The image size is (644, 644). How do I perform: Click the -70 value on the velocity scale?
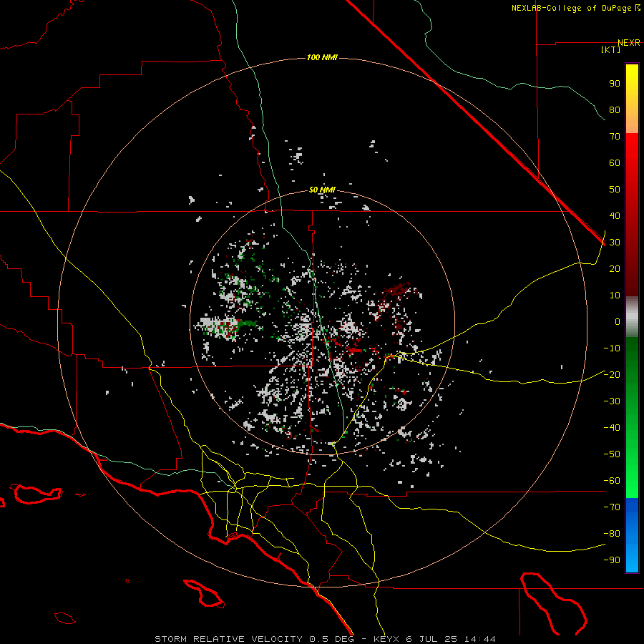click(612, 507)
